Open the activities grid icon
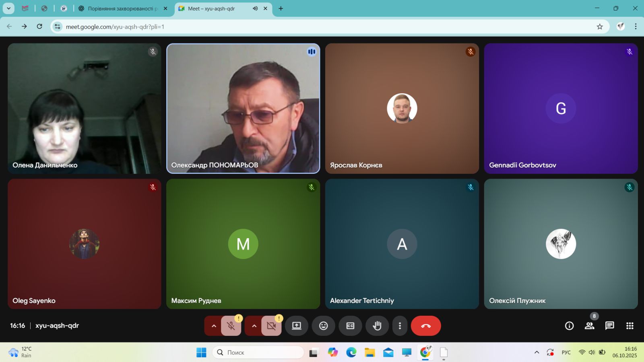The image size is (644, 362). 630,326
